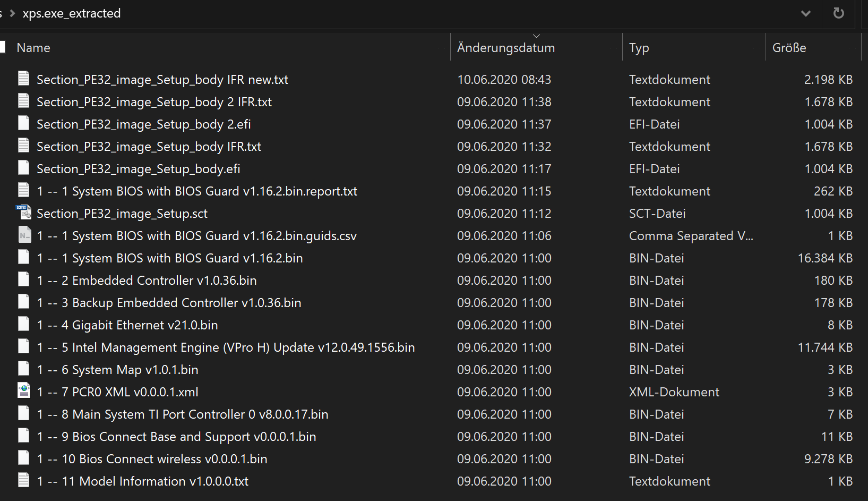Click icon of Model Information v1.0.0.0.txt

point(24,480)
